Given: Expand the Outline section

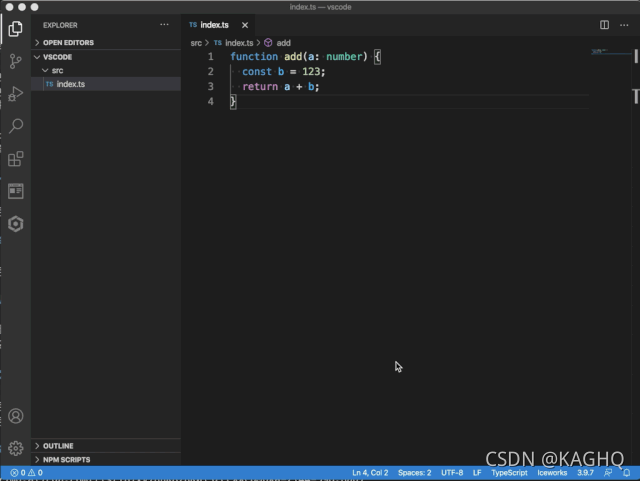Looking at the screenshot, I should tap(106, 446).
